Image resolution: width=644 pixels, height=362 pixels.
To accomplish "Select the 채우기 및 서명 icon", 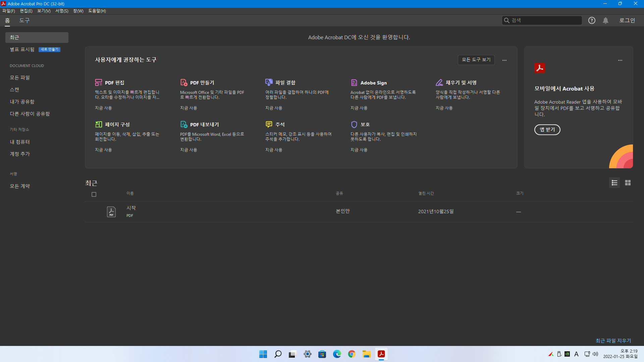I will point(439,82).
